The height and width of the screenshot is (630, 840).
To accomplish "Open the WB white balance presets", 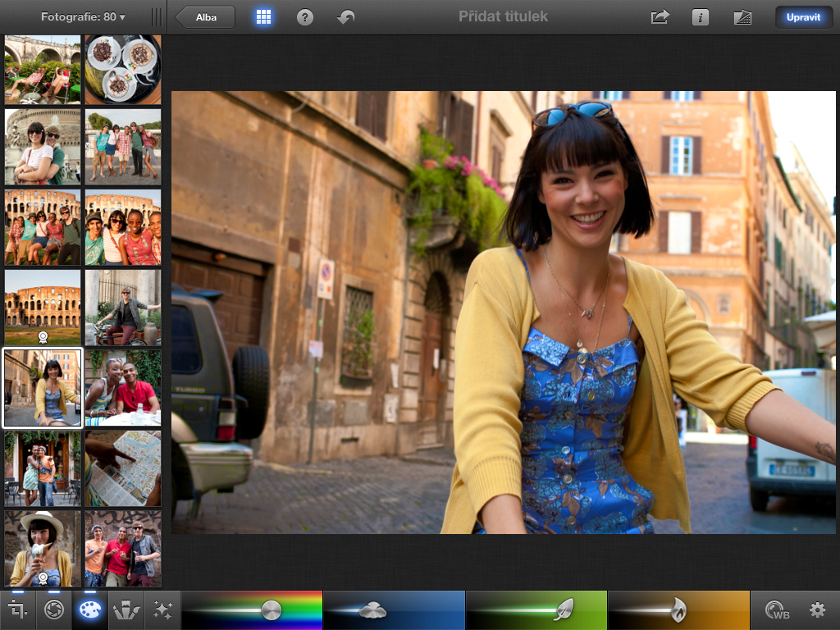I will coord(776,610).
